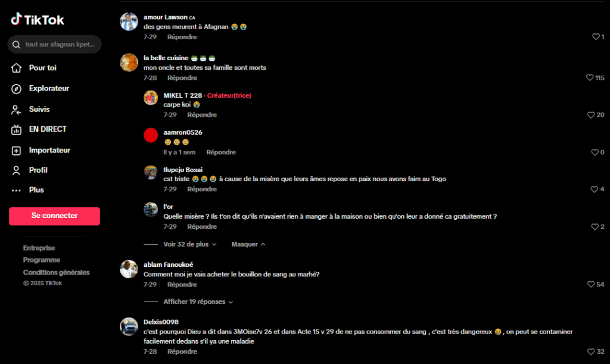Click the Pour toi home icon
Viewport: 610px width, 364px height.
[x=16, y=68]
